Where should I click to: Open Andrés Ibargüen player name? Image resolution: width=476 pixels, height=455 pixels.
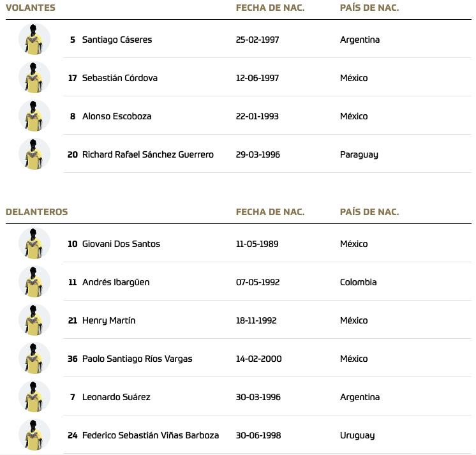coord(116,282)
